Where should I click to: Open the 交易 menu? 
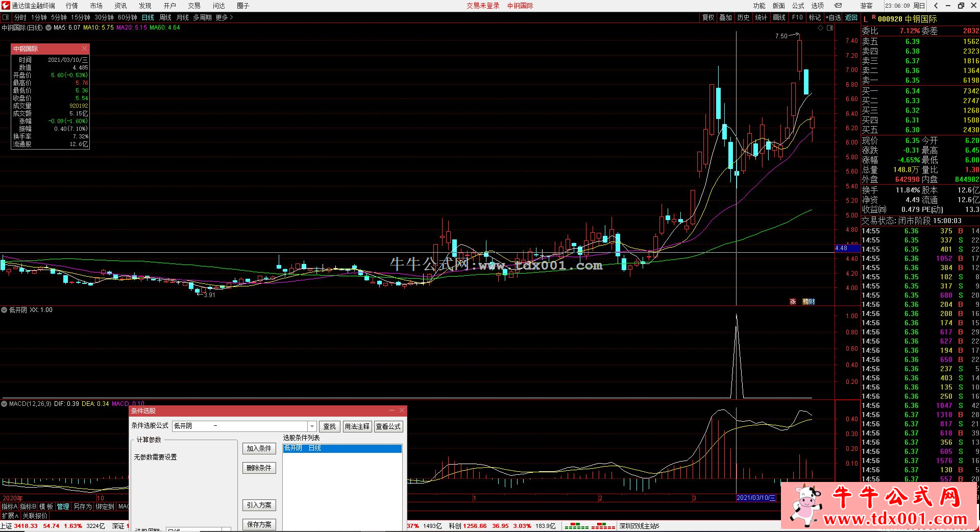(194, 6)
